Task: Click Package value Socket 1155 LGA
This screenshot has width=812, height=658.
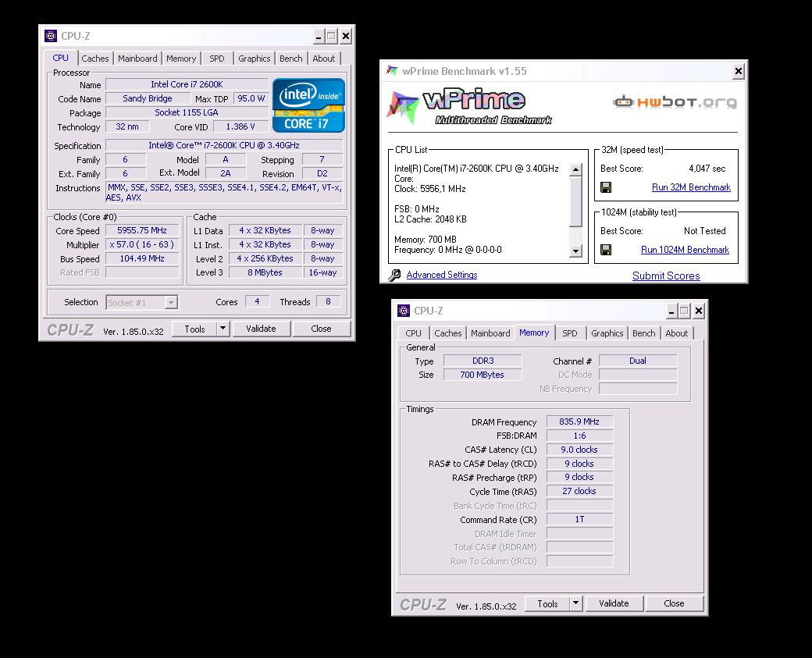Action: (187, 112)
